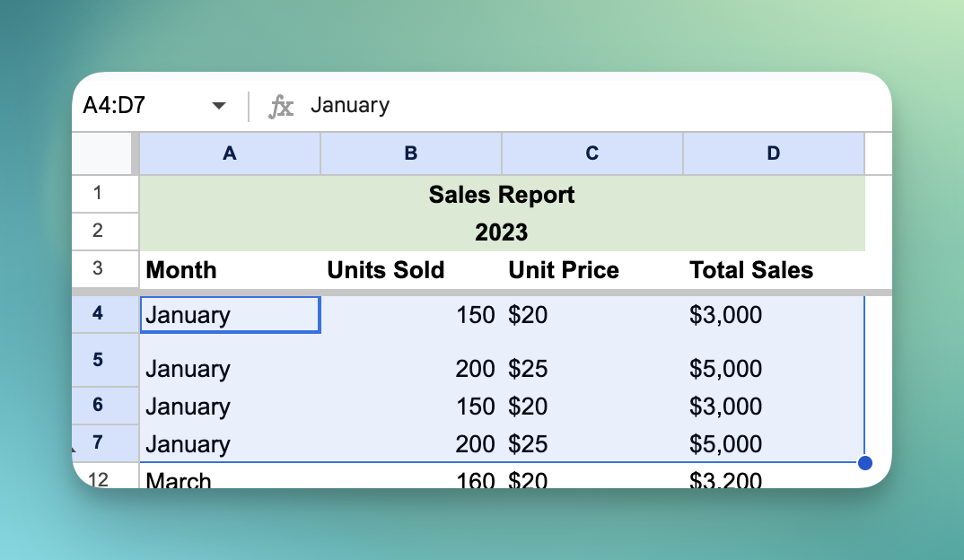Open the name box range dropdown
Viewport: 964px width, 560px height.
point(218,105)
